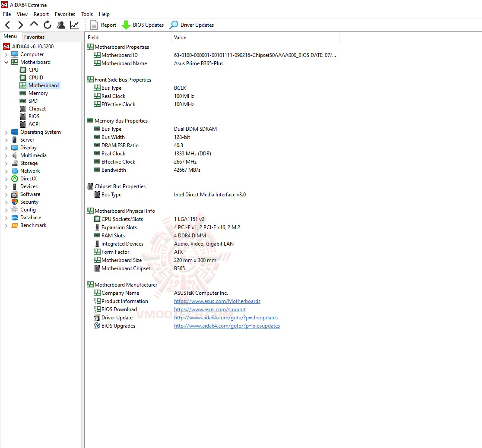Click the Multimedia speaker icon
Image resolution: width=482 pixels, height=448 pixels.
pyautogui.click(x=14, y=155)
